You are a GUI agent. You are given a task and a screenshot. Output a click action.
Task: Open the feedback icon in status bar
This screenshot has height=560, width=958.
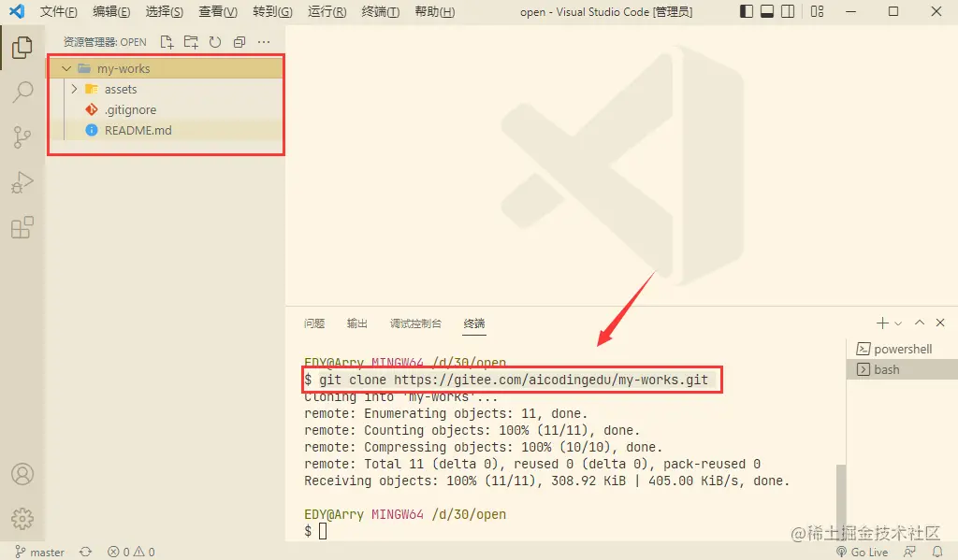coord(909,553)
